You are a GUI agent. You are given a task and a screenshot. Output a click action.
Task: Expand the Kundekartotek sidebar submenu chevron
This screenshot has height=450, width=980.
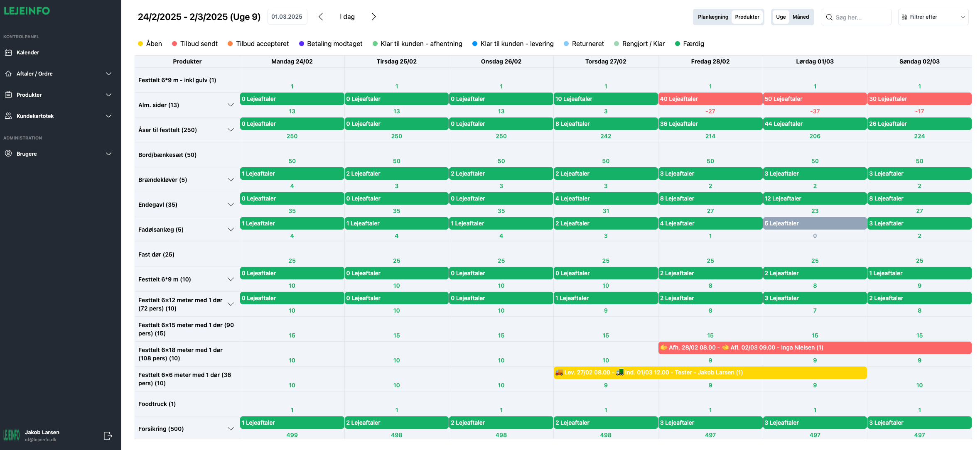tap(108, 116)
